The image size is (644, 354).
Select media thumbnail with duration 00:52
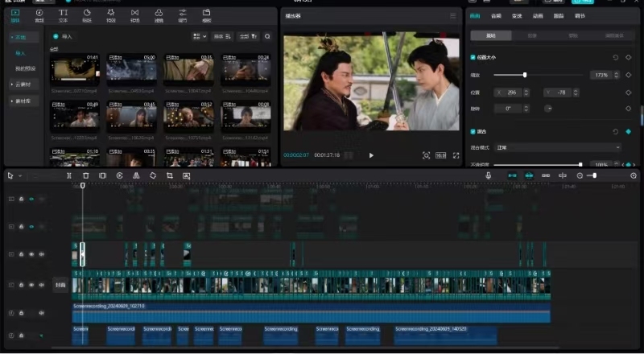point(188,115)
